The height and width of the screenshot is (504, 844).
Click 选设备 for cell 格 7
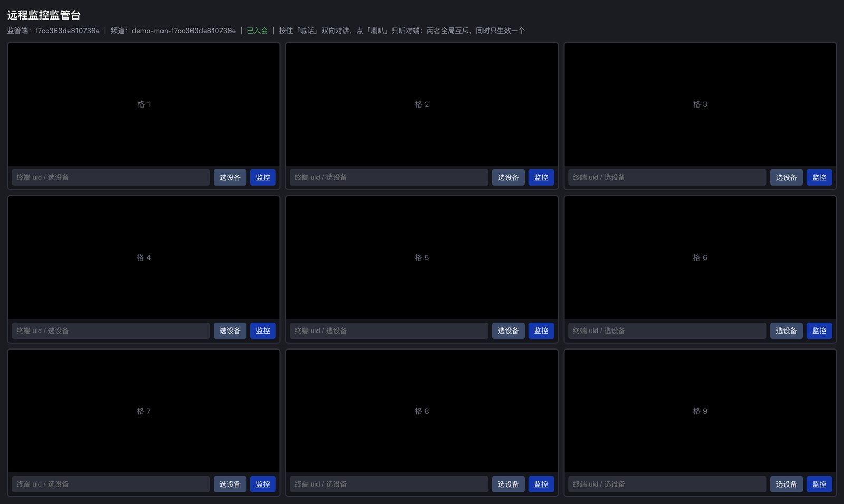[230, 484]
